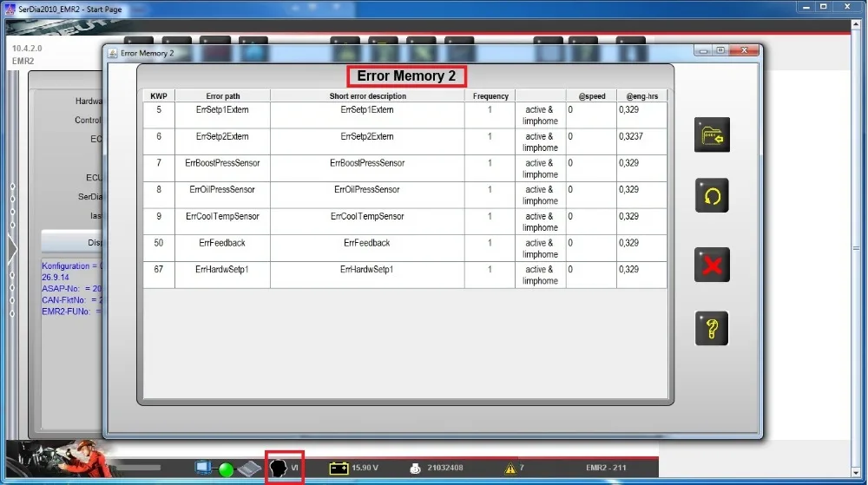This screenshot has width=868, height=485.
Task: Click the @speed column header
Action: 591,95
